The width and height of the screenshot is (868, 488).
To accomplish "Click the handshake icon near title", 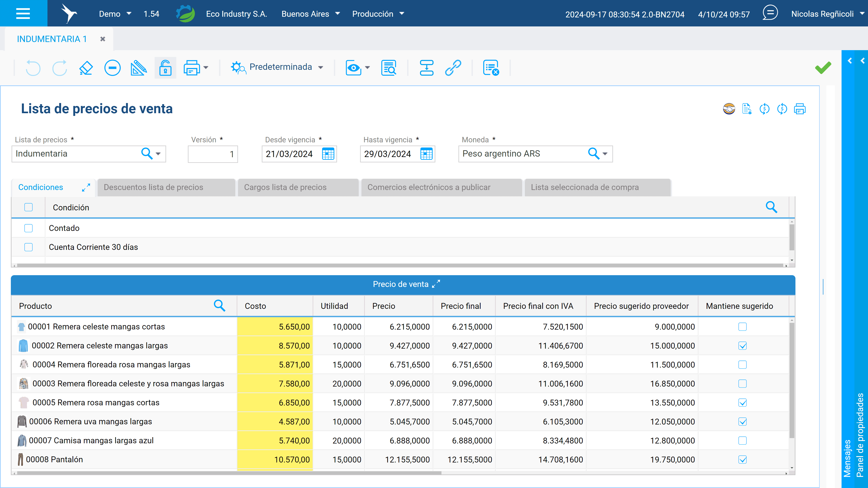I will coord(729,109).
